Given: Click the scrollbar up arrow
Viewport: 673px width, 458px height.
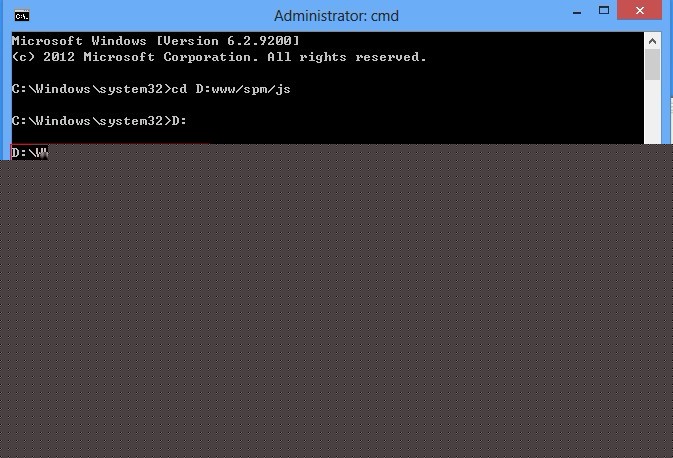Looking at the screenshot, I should tap(652, 41).
